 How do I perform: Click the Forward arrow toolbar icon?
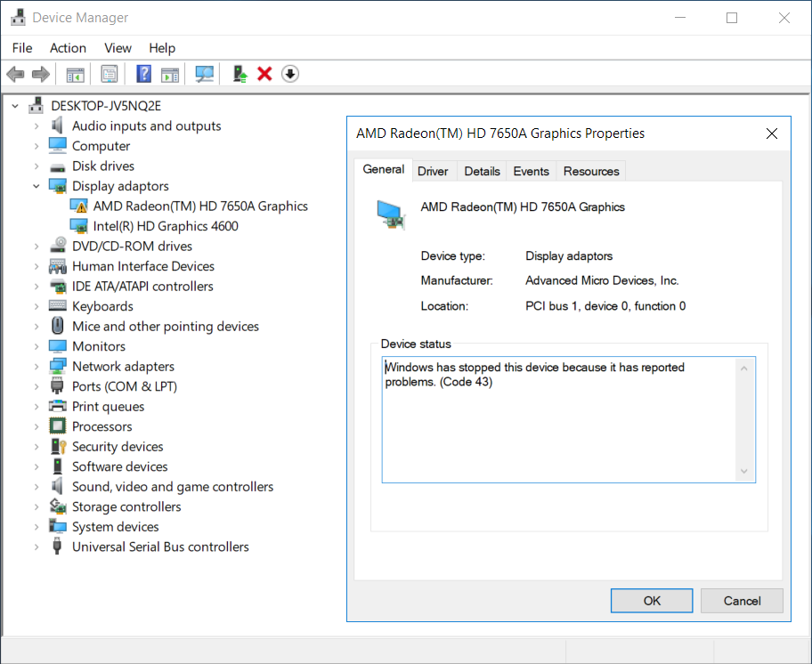[x=41, y=74]
